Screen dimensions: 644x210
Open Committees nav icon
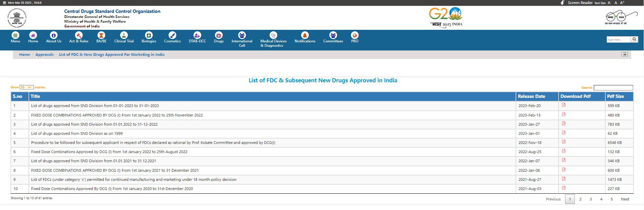click(333, 35)
